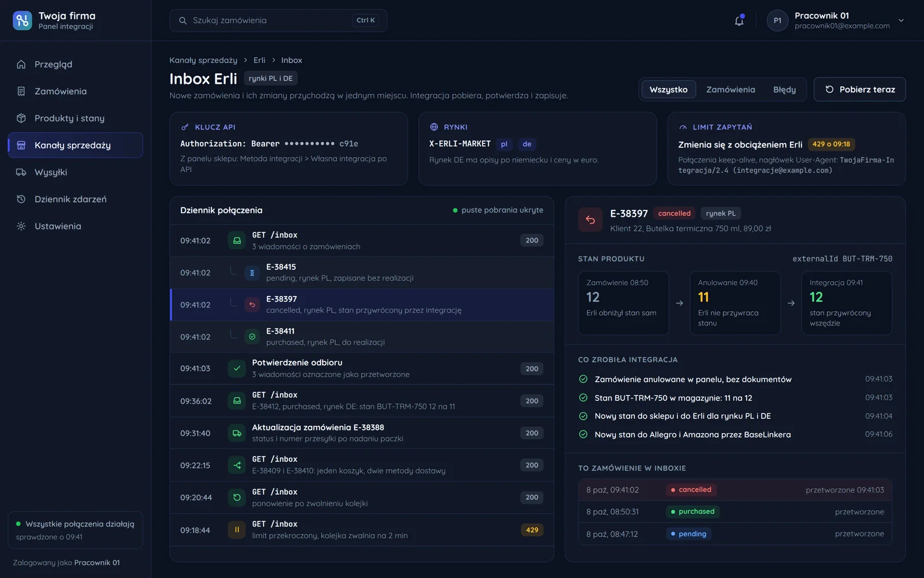Select the de market chip
The width and height of the screenshot is (924, 578).
pyautogui.click(x=527, y=144)
